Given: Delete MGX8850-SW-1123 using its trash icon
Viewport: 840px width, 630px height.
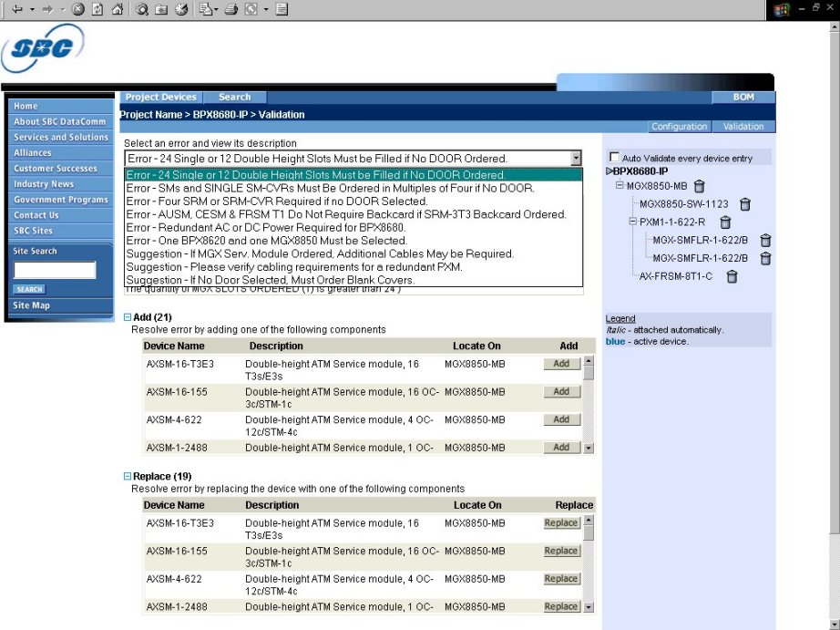Looking at the screenshot, I should tap(744, 204).
